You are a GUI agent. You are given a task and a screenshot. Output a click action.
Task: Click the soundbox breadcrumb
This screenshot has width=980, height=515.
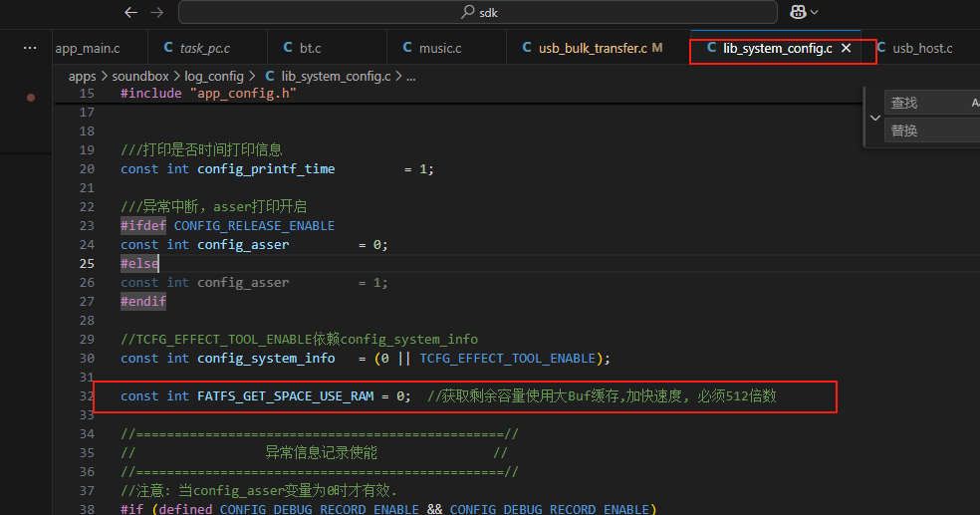pyautogui.click(x=140, y=77)
